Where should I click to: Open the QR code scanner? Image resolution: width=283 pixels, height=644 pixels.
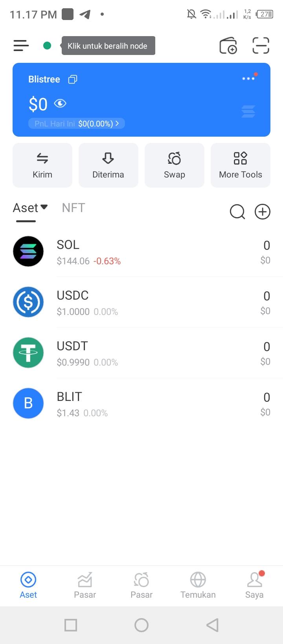click(261, 46)
